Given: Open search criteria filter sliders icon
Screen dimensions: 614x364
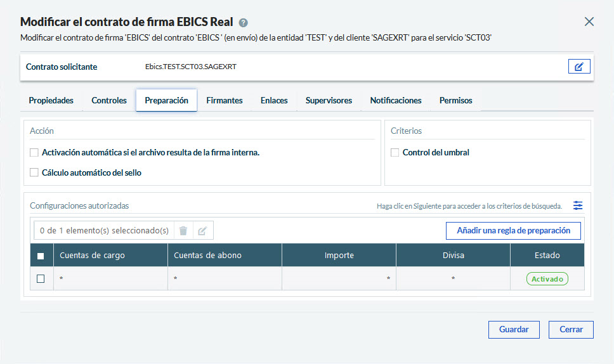Looking at the screenshot, I should (578, 205).
